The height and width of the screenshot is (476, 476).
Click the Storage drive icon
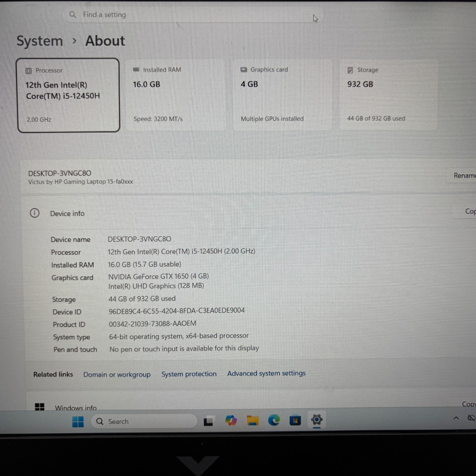(x=350, y=70)
